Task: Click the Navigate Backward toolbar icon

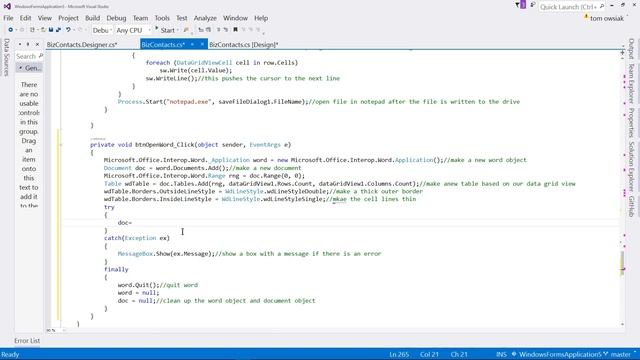Action: pos(11,30)
